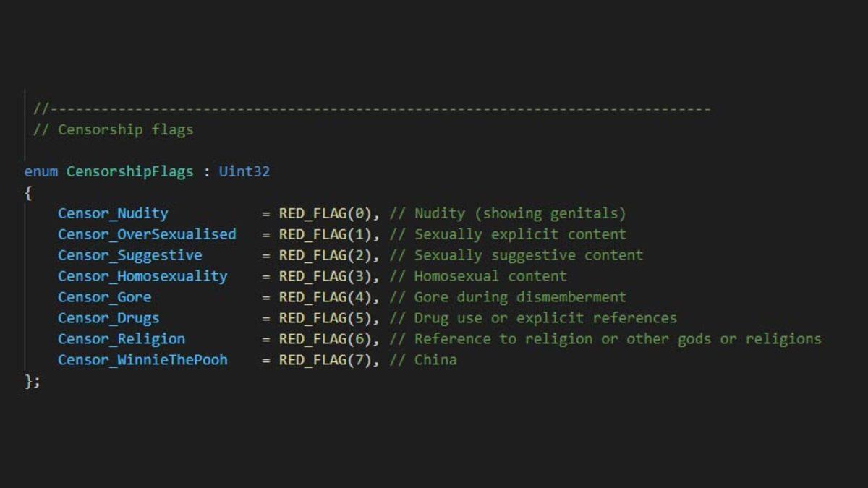868x488 pixels.
Task: Click the "// China" comment
Action: (x=423, y=360)
